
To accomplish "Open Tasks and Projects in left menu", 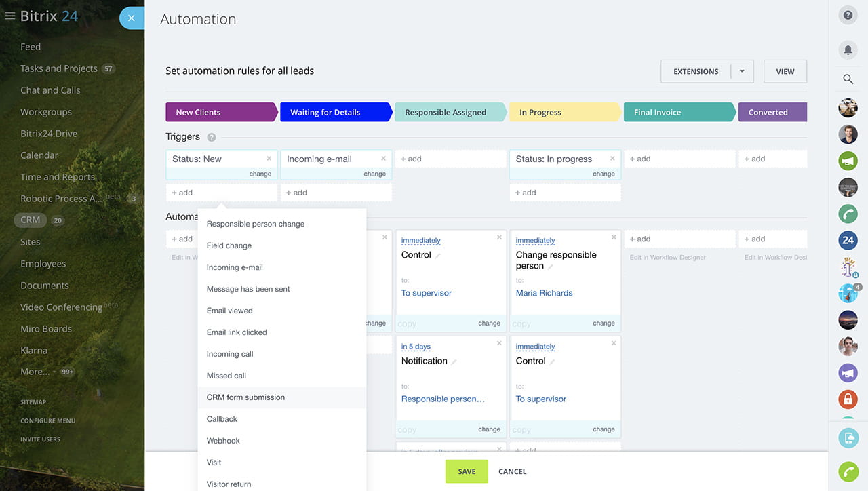I will click(x=59, y=68).
